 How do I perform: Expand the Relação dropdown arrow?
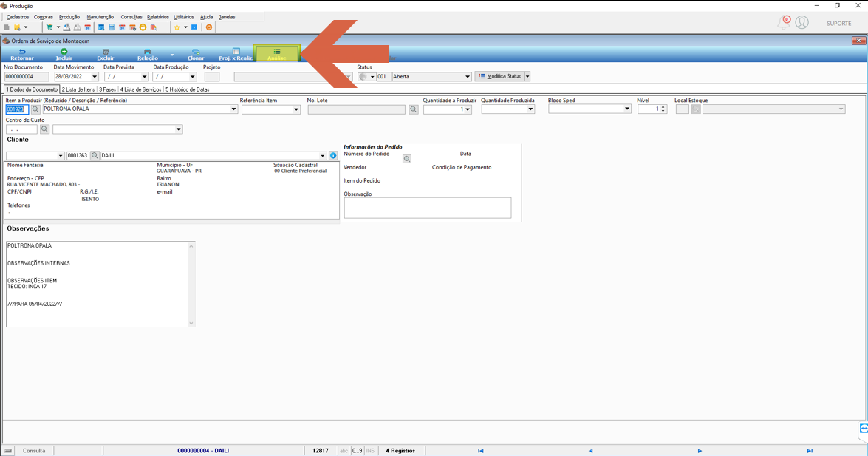(x=171, y=55)
